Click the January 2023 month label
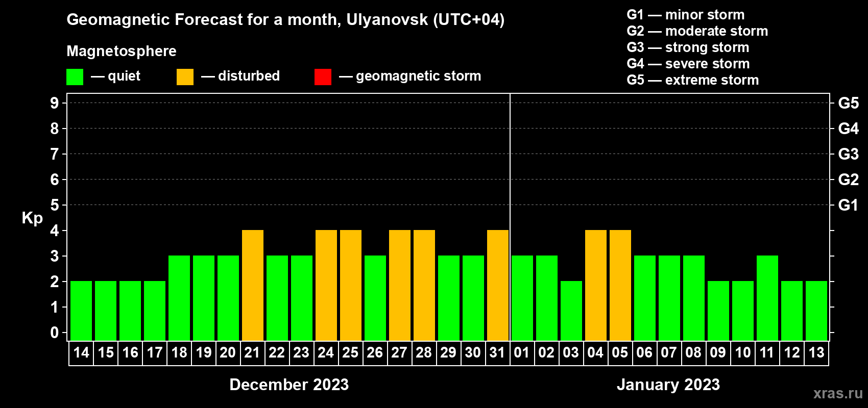Viewport: 868px width, 408px height. click(x=668, y=385)
